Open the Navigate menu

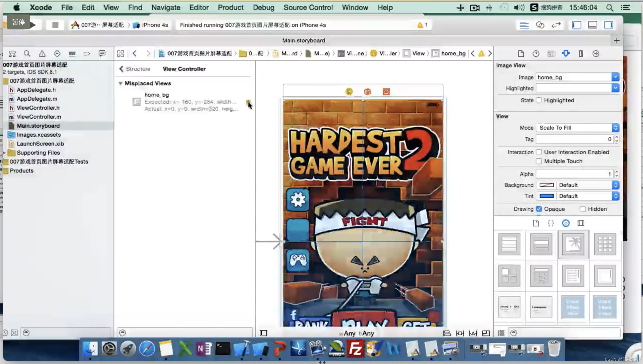point(166,7)
